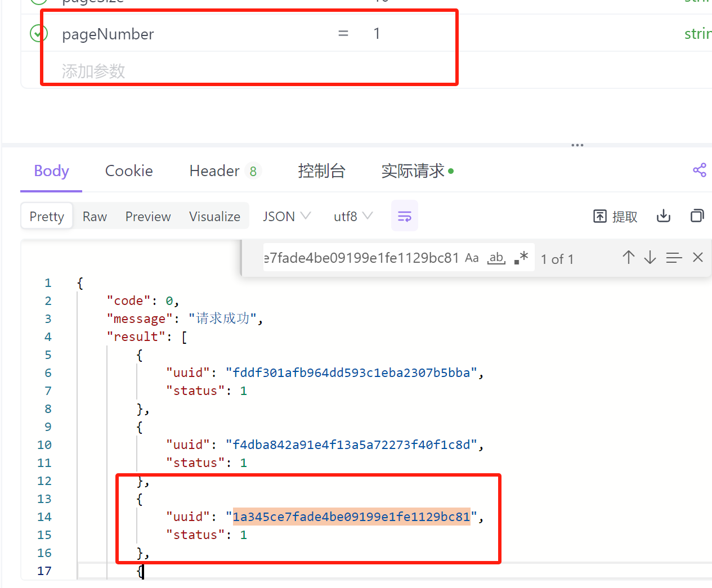Toggle word wrap in response viewer

[x=404, y=216]
